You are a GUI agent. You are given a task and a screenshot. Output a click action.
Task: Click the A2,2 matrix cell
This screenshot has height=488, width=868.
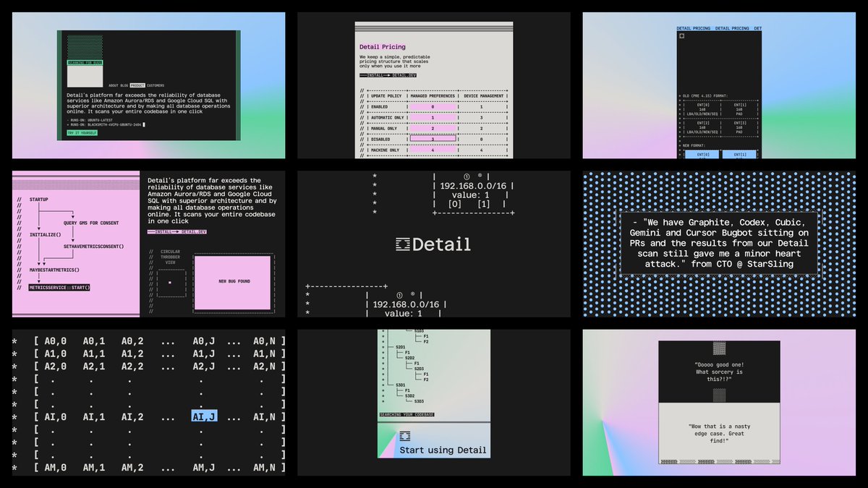132,366
